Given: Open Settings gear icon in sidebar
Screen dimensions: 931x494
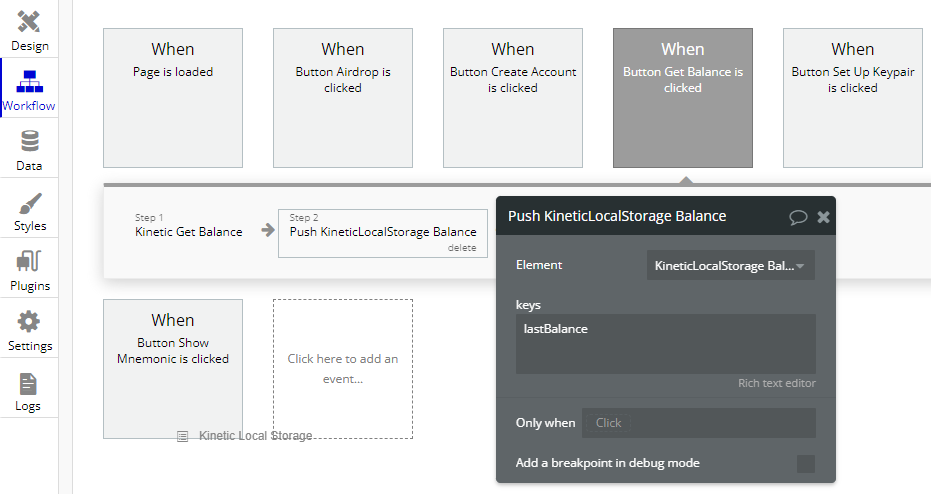Looking at the screenshot, I should pyautogui.click(x=29, y=322).
